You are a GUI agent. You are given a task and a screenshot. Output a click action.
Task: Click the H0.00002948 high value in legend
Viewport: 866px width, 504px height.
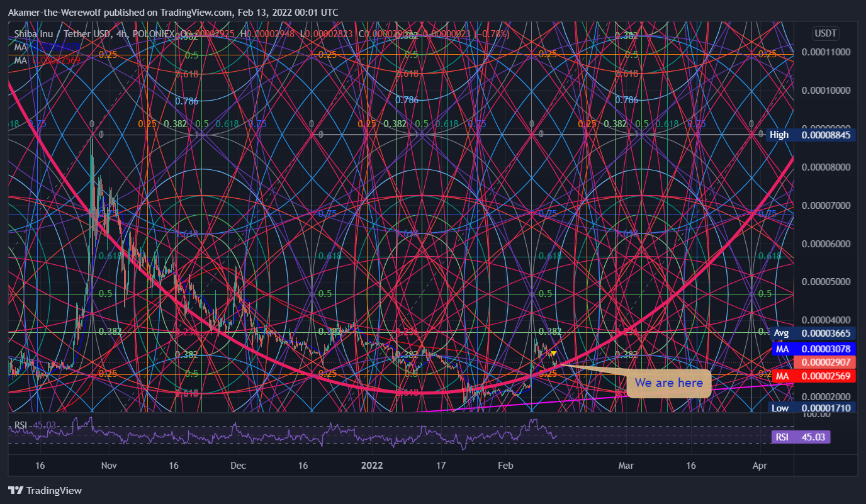point(267,34)
